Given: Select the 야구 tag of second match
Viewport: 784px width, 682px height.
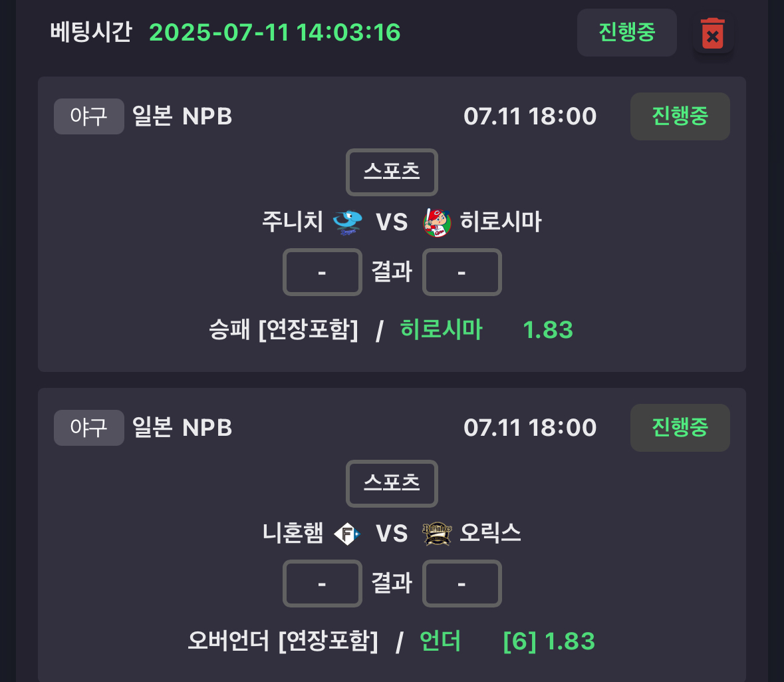Looking at the screenshot, I should coord(89,427).
